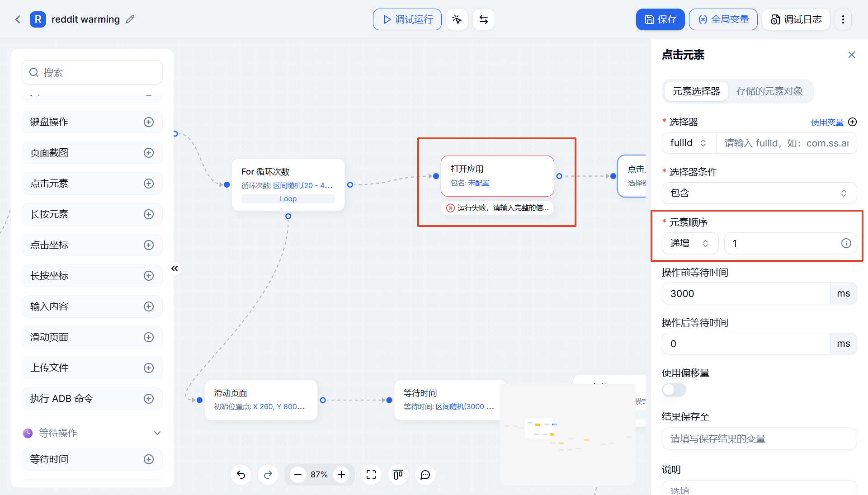Click the auto-layout align icon in bottom toolbar
The height and width of the screenshot is (495, 868).
click(x=398, y=475)
